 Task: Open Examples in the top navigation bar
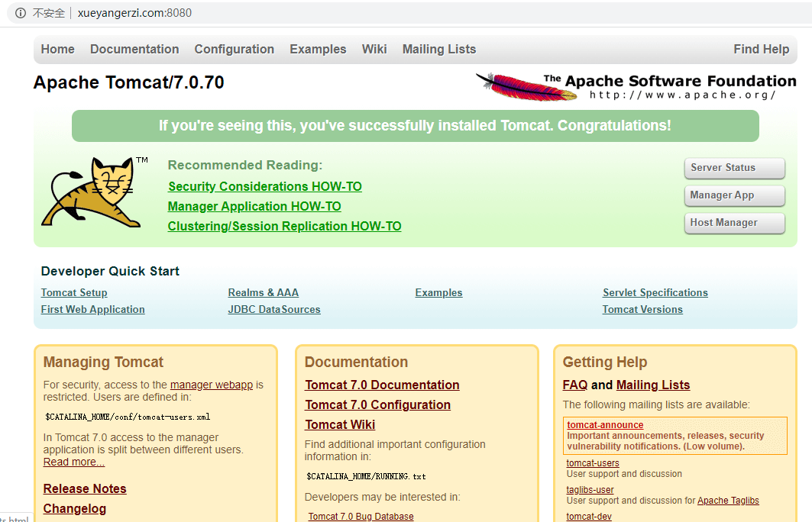coord(318,49)
